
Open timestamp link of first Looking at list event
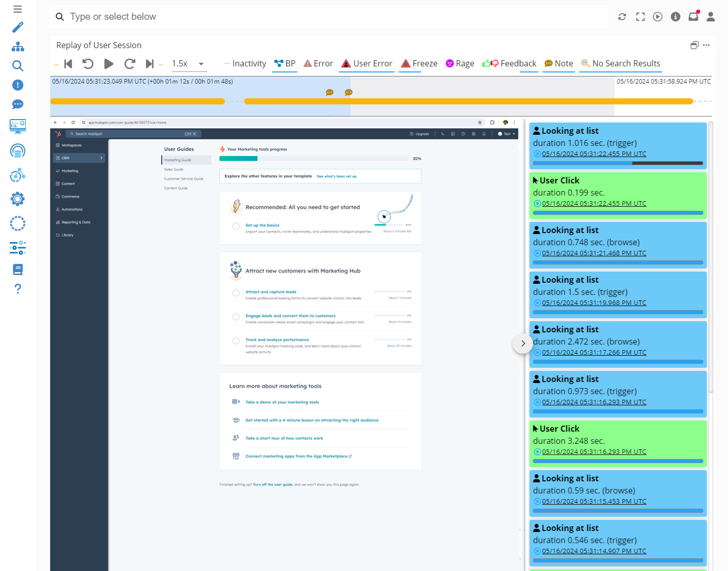(594, 154)
